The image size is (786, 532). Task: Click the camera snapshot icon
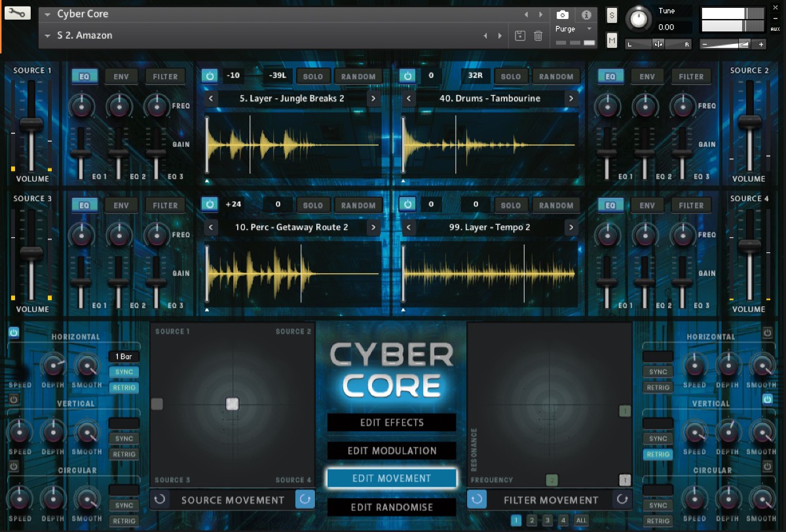pyautogui.click(x=562, y=14)
